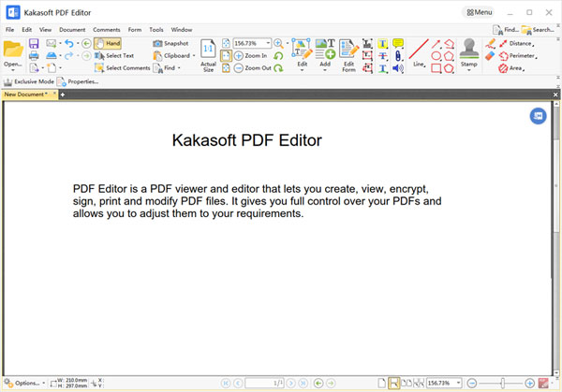Open the ribbon zoom percentage dropdown

coord(268,43)
